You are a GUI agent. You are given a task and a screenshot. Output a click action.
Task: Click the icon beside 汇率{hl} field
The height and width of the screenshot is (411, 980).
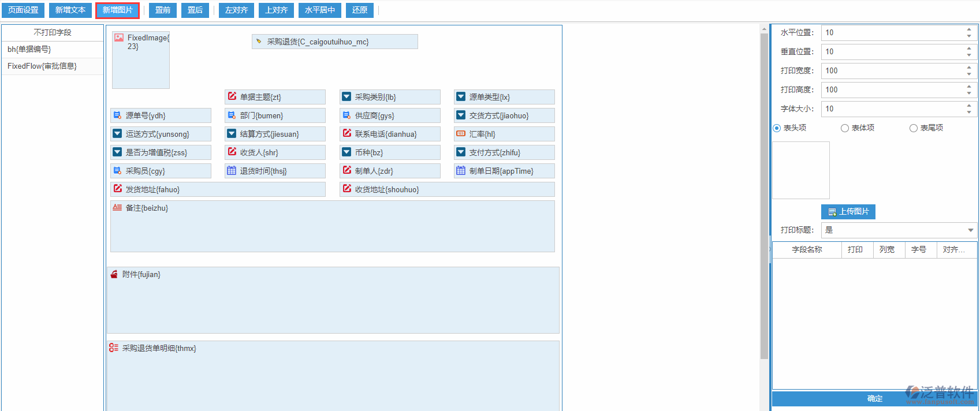pyautogui.click(x=461, y=134)
